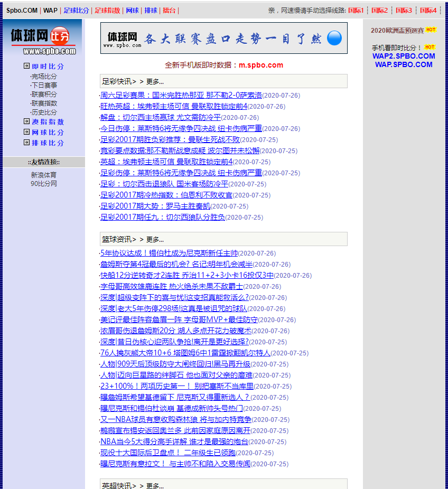Open 即时比分 in the sidebar
This screenshot has width=448, height=489.
coord(48,67)
